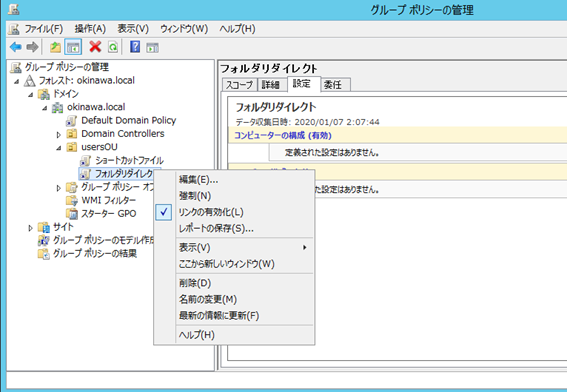Click the Up one level folder icon
Viewport: 567px width, 392px height.
coord(55,47)
